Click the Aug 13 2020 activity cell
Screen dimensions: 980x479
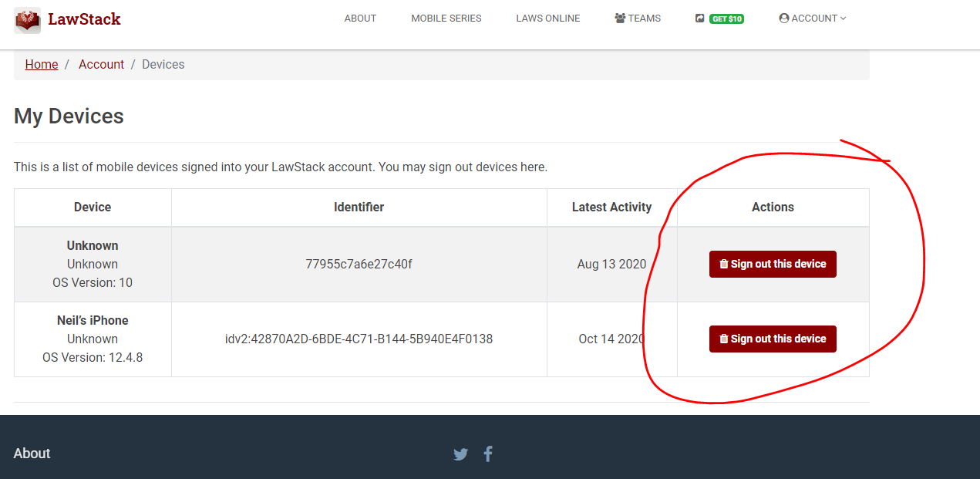[x=612, y=265]
